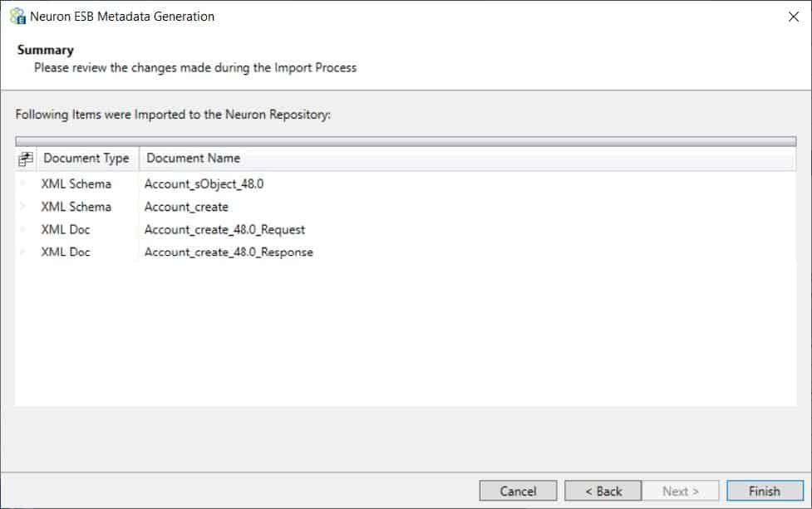Click the Finish button
Viewport: 812px width, 509px height.
pyautogui.click(x=765, y=491)
